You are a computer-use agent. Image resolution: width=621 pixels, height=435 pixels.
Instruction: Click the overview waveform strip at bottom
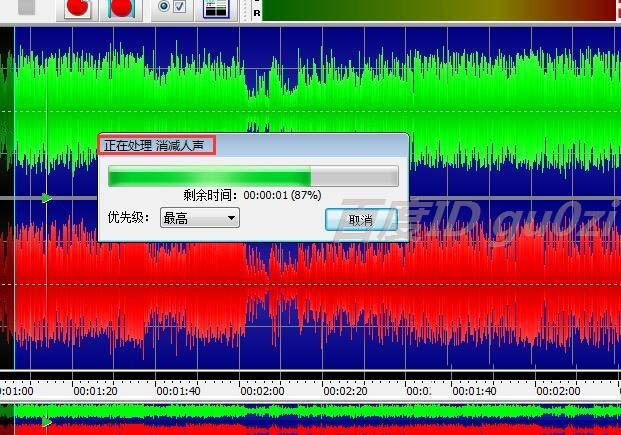pyautogui.click(x=310, y=419)
